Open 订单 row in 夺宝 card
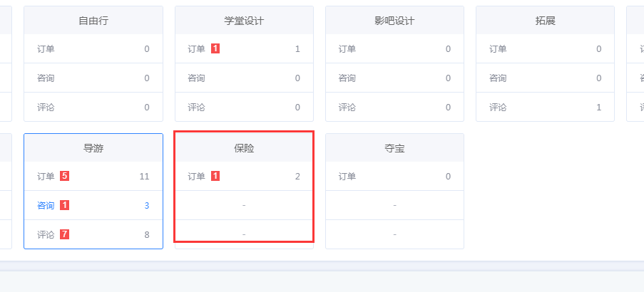 [394, 176]
